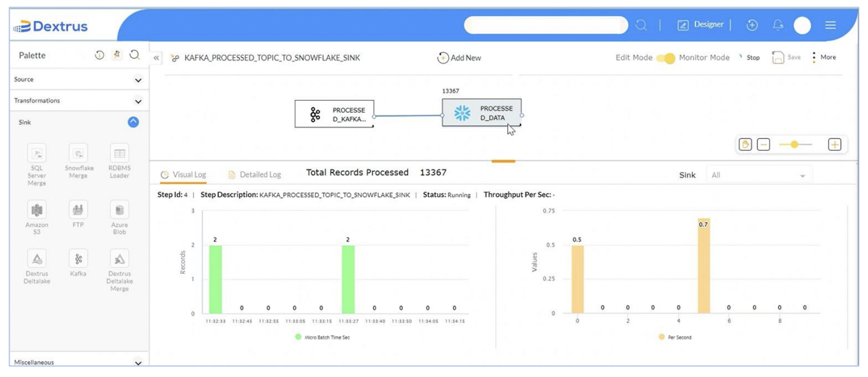This screenshot has height=377, width=868.
Task: Click the PROCESSED_KAFKA source node
Action: click(334, 114)
